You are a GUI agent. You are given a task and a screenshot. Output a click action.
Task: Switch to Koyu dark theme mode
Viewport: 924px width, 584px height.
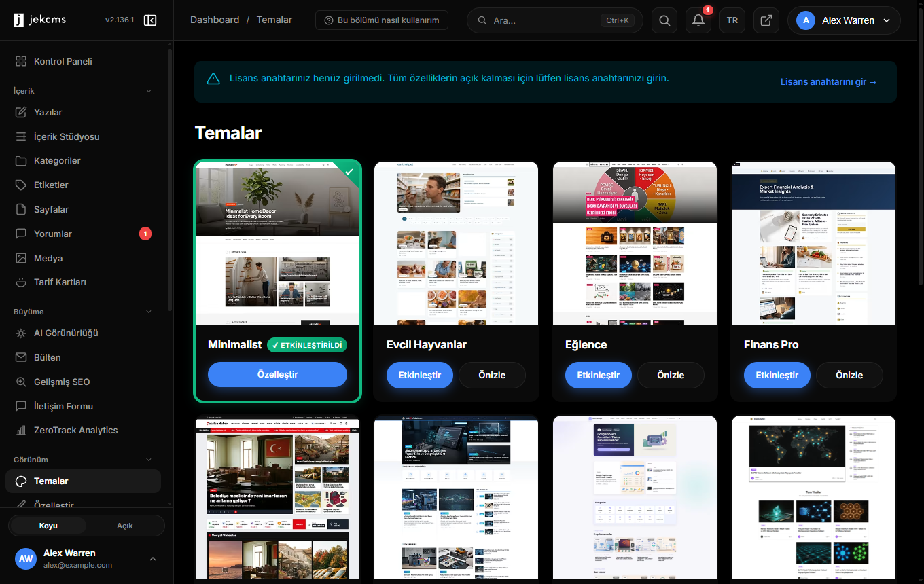pos(48,526)
